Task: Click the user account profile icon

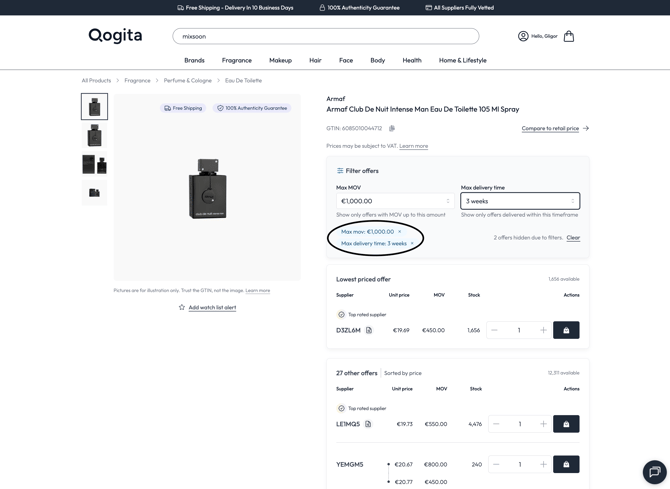Action: tap(523, 36)
